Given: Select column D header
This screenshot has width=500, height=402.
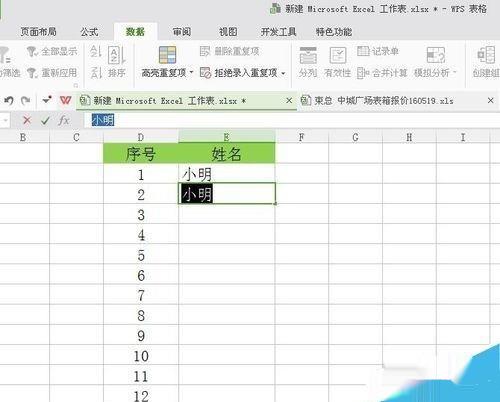Looking at the screenshot, I should pos(141,137).
